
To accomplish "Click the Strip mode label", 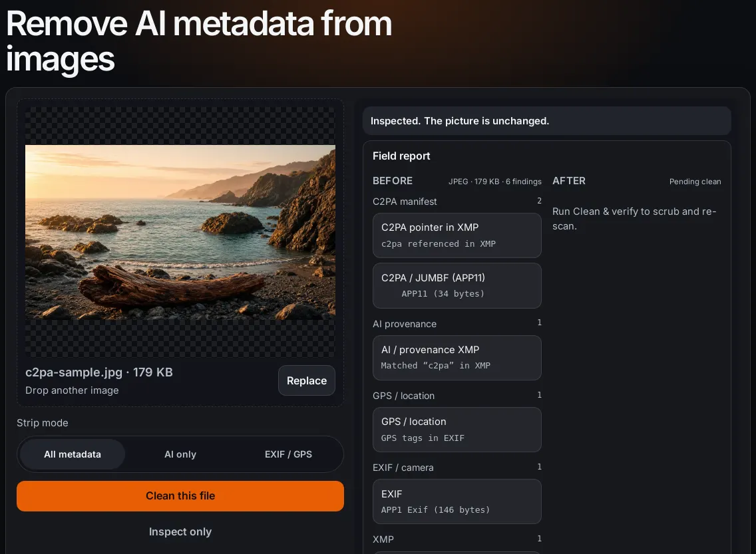I will point(43,423).
